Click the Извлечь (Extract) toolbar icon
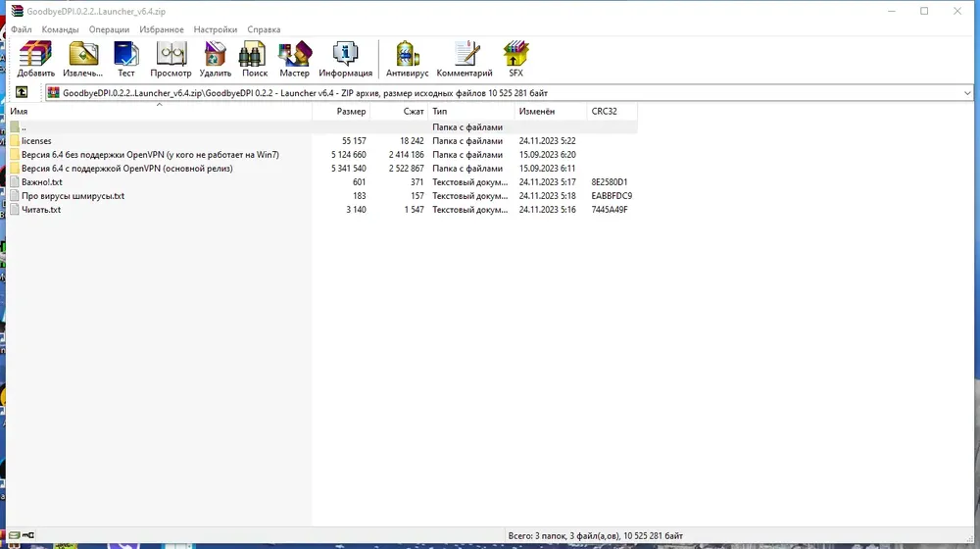The image size is (980, 549). point(82,59)
